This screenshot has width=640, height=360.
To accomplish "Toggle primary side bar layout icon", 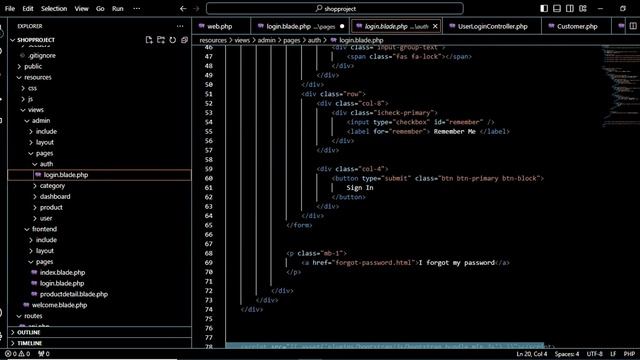I will tap(544, 9).
